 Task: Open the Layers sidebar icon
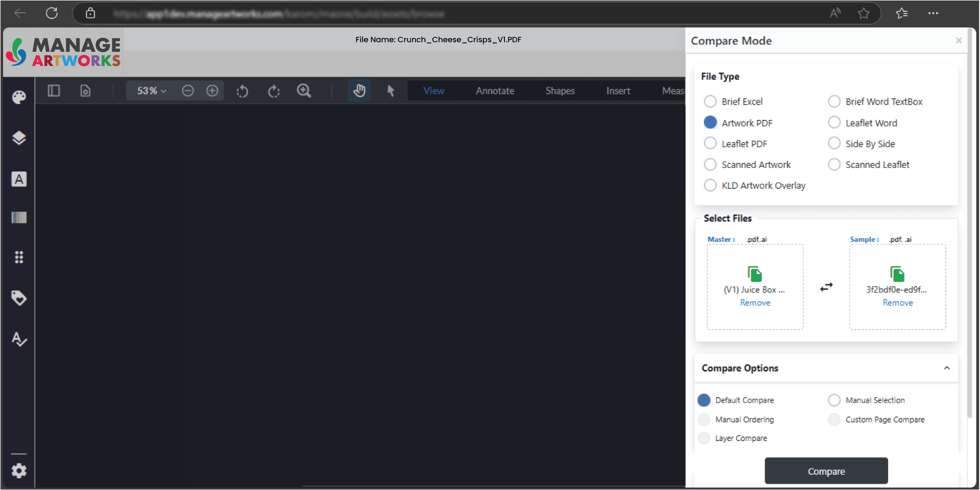(x=19, y=138)
